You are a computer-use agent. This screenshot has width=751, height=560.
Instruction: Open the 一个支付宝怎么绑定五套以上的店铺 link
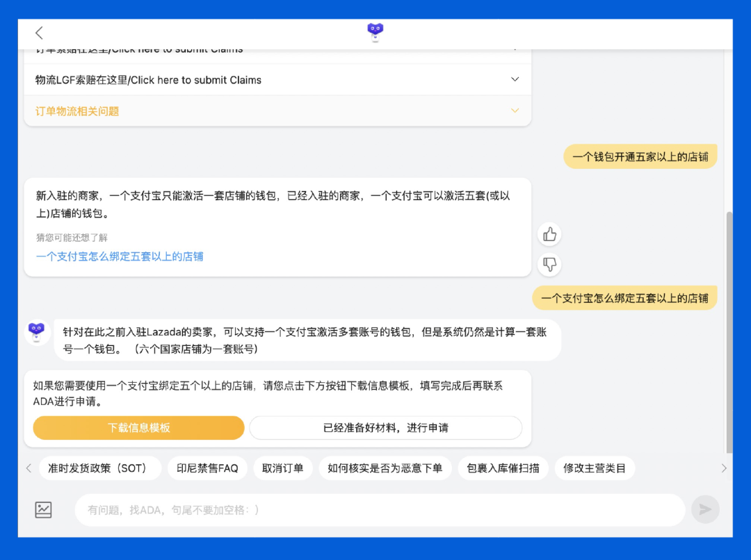(x=119, y=256)
